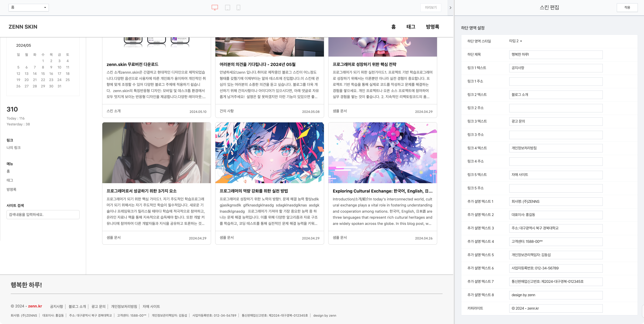Click the site search box in sidebar
Screen dimensions: 644x324
43,215
